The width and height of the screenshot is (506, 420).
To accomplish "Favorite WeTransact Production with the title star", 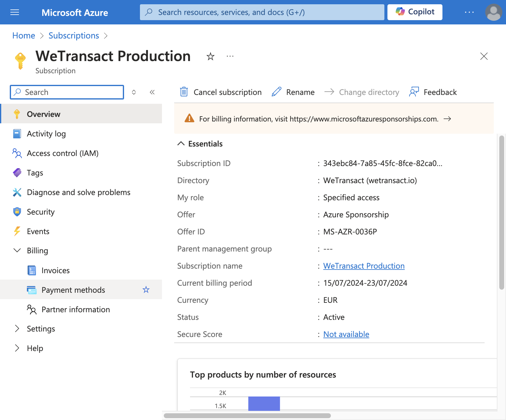I will point(210,56).
